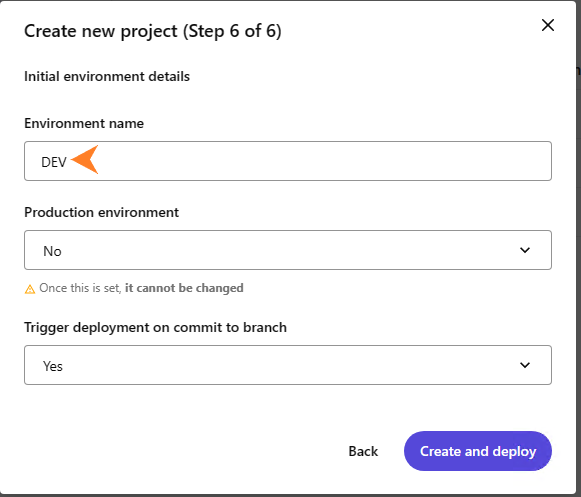
Task: Open the Trigger deployment on commit dropdown
Action: [x=288, y=365]
